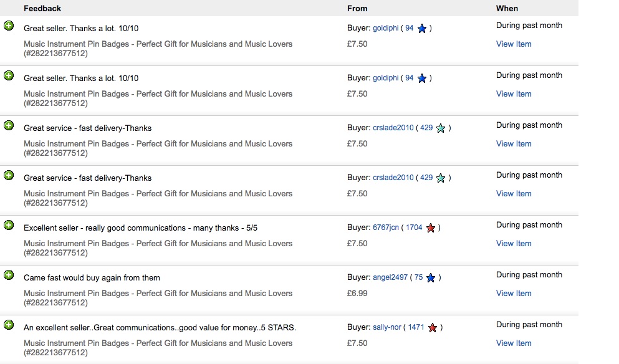Open buyer profile angel2497
This screenshot has width=619, height=364.
[x=390, y=277]
